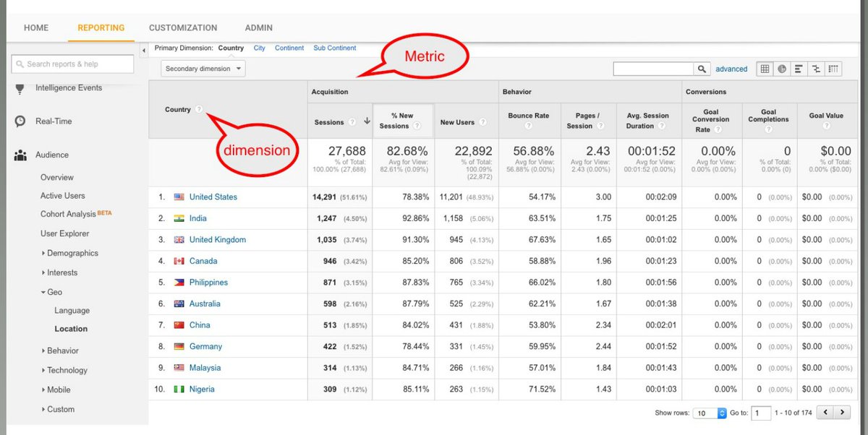Open the Germany row link
Viewport: 868px width, 435px height.
click(x=205, y=346)
